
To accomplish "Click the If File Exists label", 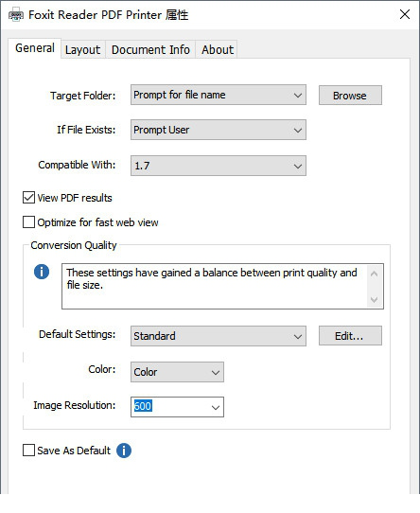I will pyautogui.click(x=86, y=130).
